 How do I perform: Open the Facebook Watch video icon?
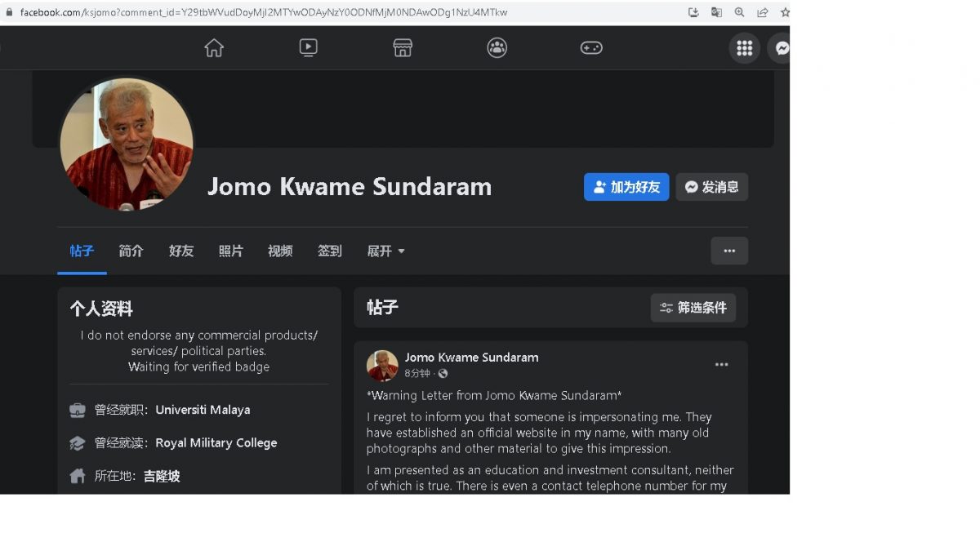tap(308, 48)
